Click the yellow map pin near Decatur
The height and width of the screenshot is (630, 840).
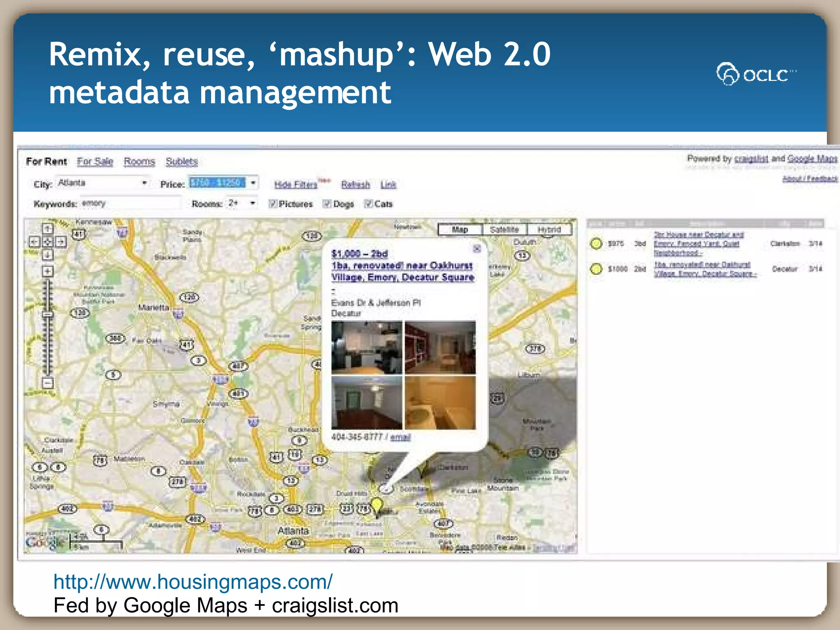(x=377, y=505)
